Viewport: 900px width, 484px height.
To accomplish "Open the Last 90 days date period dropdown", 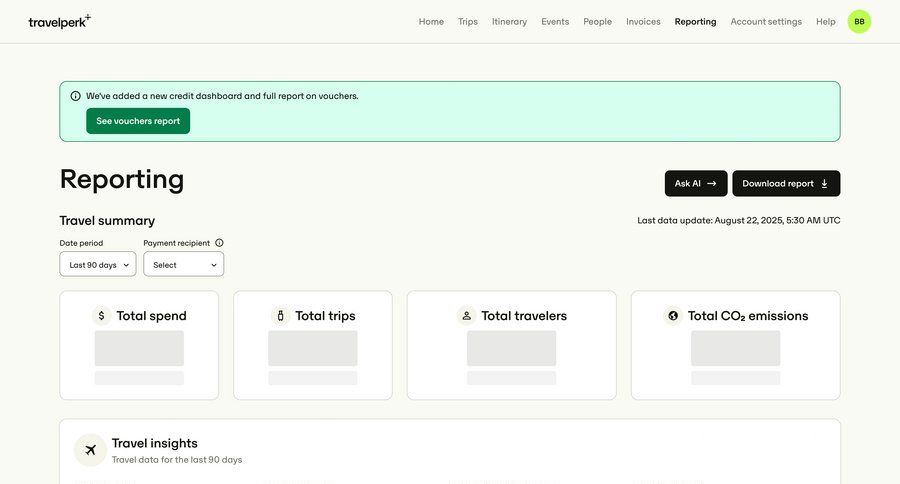I will [x=98, y=265].
